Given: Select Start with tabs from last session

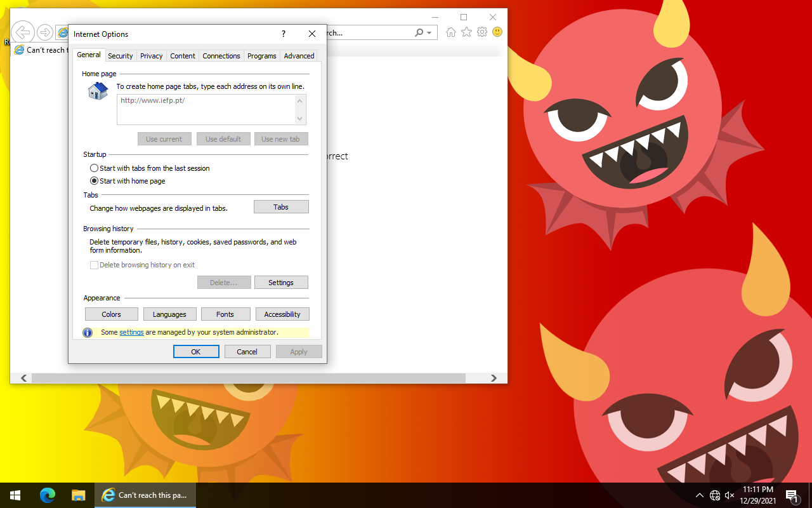Looking at the screenshot, I should [95, 168].
